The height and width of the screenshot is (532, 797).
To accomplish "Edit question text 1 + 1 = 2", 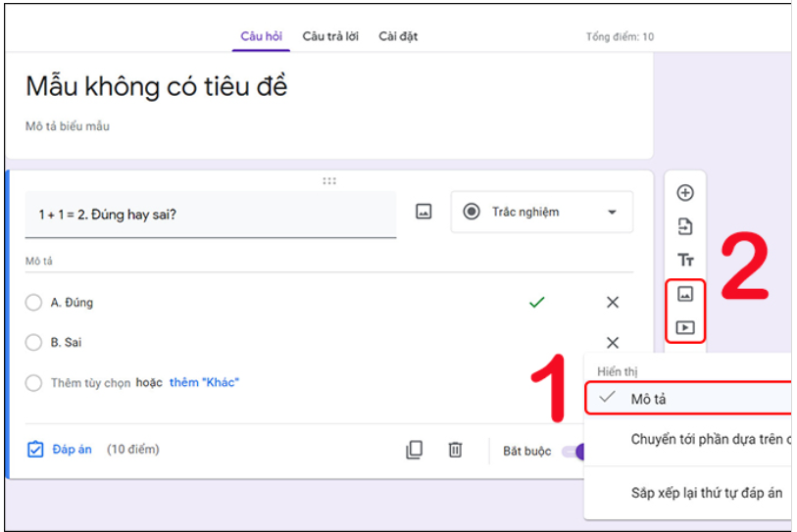I will 211,215.
